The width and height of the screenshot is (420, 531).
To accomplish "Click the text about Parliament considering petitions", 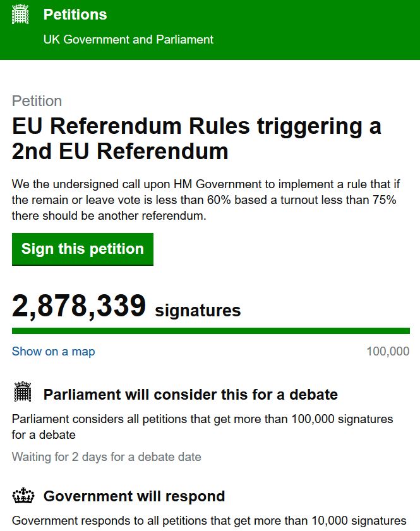I will [x=202, y=427].
